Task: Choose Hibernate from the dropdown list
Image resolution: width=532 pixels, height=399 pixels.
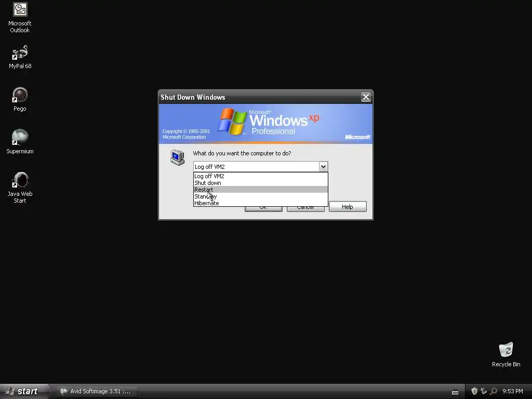Action: (x=261, y=203)
